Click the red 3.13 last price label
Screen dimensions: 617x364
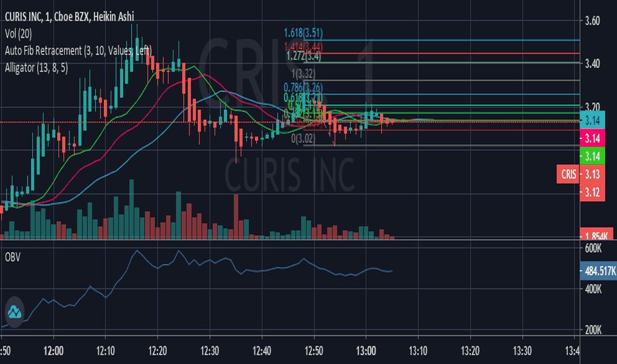pyautogui.click(x=593, y=174)
